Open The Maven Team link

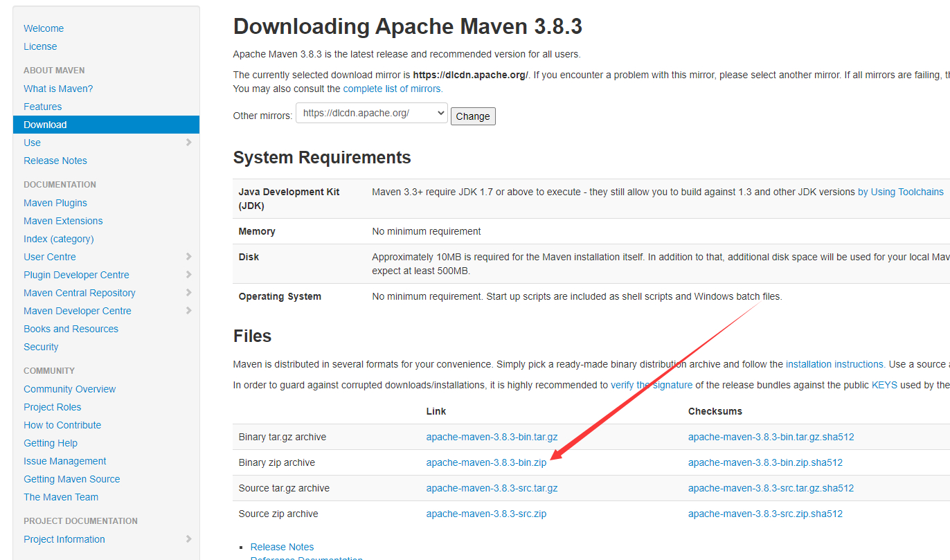(x=61, y=497)
